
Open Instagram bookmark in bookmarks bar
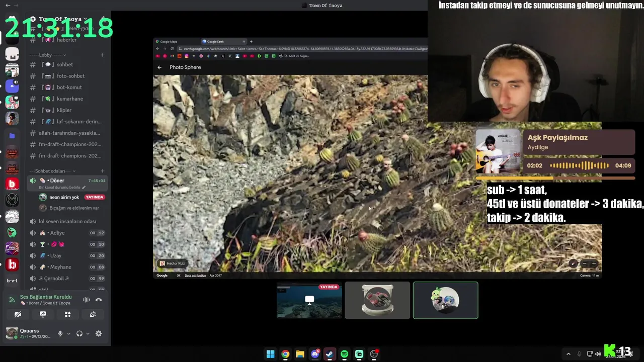(187, 56)
